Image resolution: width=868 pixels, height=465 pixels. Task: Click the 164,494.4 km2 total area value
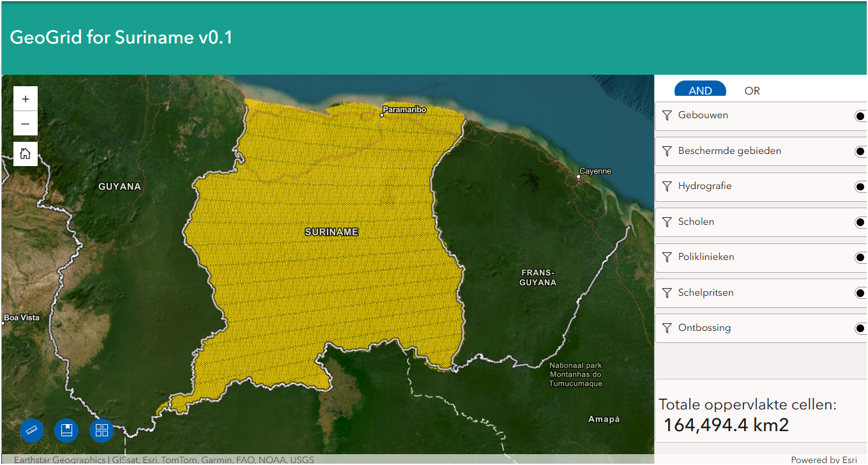[726, 425]
